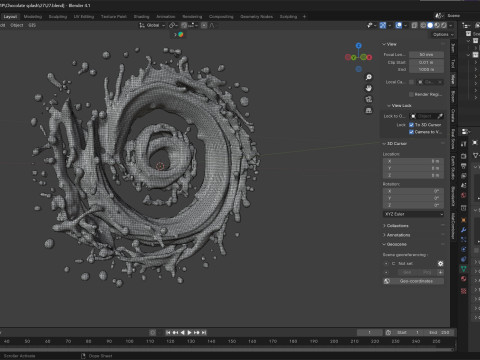This screenshot has width=480, height=360.
Task: Click the 3D Cursor Rotation Z field
Action: 413,205
